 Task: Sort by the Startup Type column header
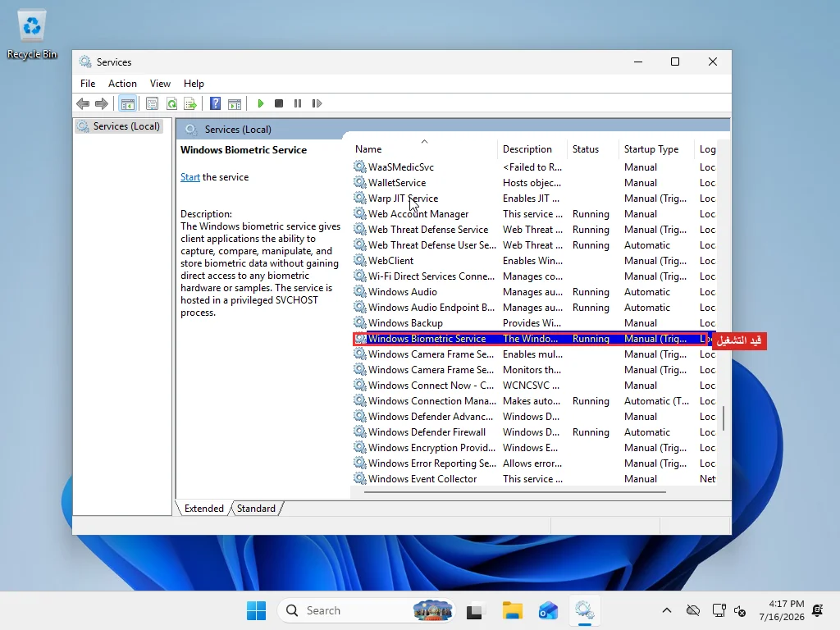[x=656, y=149]
